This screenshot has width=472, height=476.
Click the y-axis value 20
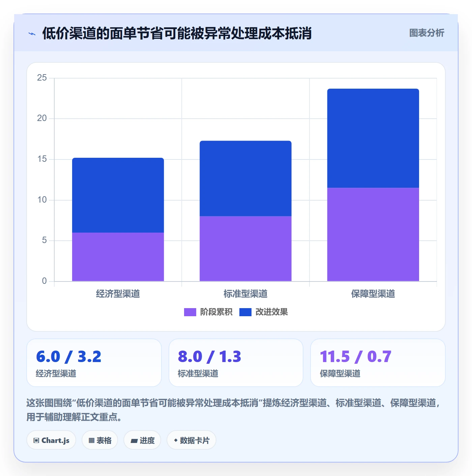pos(42,118)
